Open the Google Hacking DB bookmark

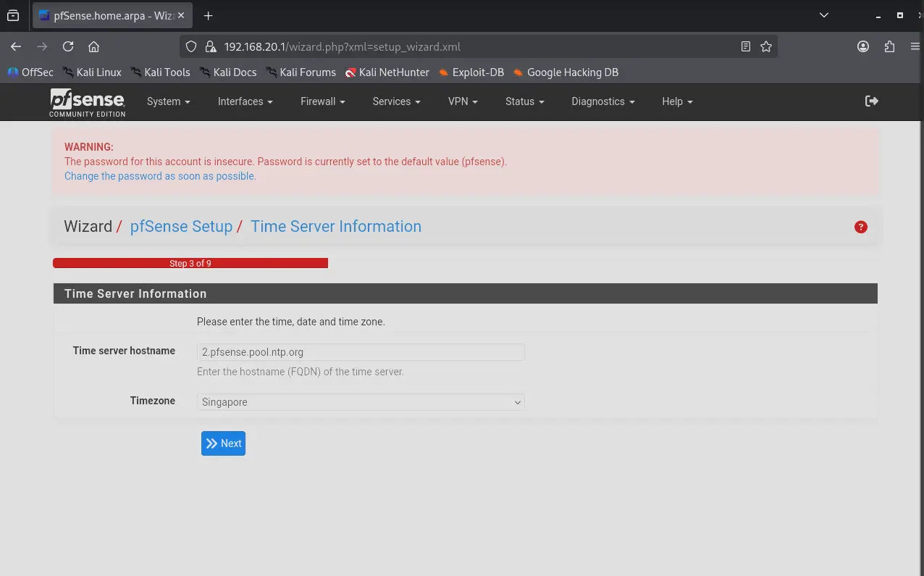(566, 72)
